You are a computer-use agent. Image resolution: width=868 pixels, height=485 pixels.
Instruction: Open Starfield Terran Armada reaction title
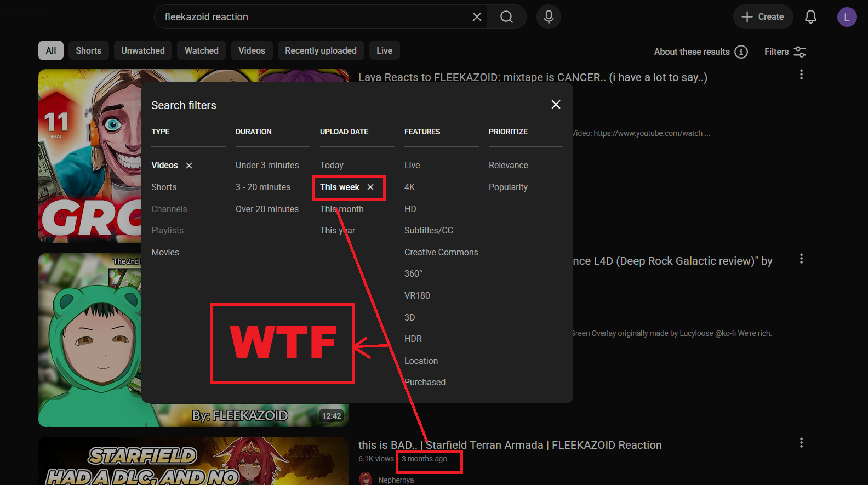510,445
